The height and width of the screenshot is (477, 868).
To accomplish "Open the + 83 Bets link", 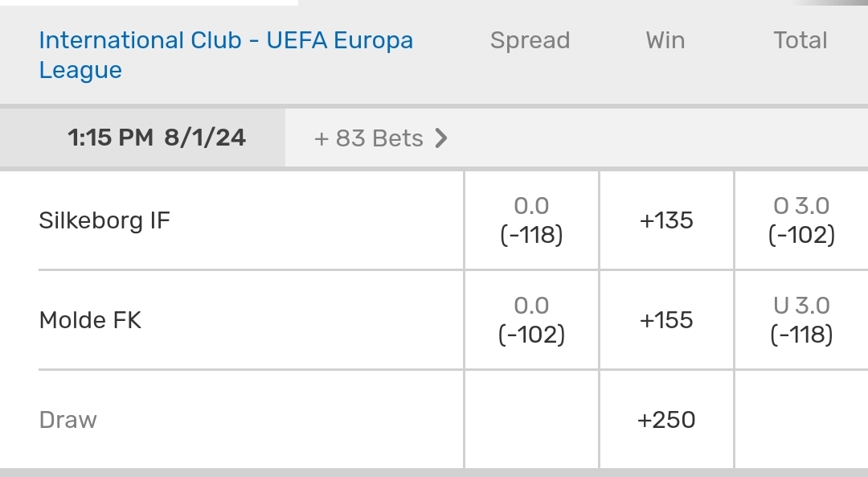I will 369,138.
